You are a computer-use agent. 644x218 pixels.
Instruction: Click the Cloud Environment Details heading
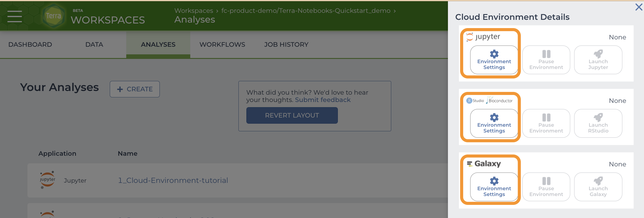[512, 17]
